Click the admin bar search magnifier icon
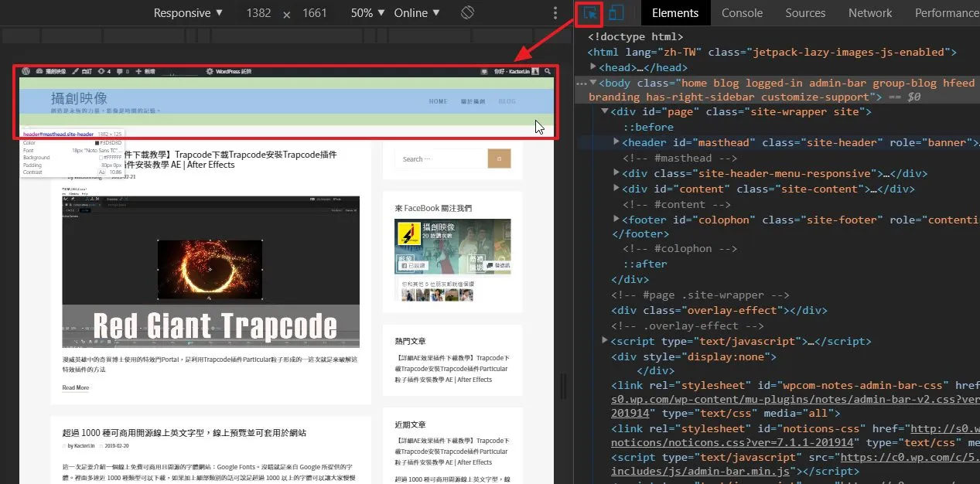980x484 pixels. pyautogui.click(x=548, y=71)
